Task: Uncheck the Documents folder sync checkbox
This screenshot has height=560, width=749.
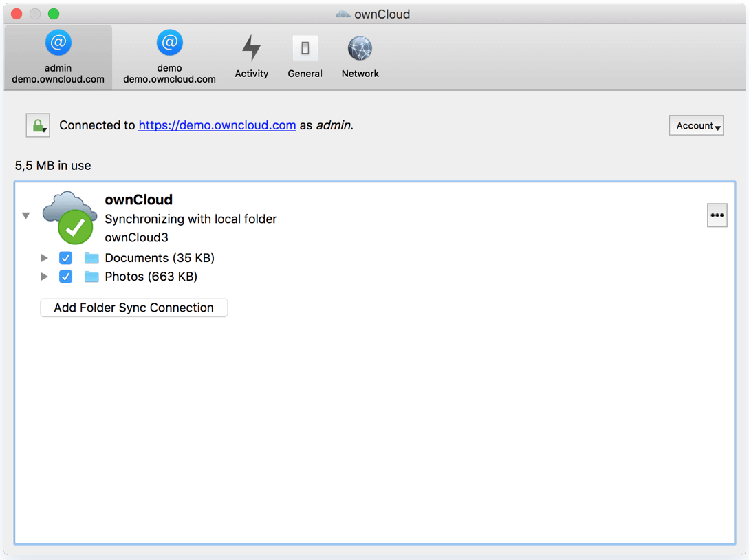Action: (65, 257)
